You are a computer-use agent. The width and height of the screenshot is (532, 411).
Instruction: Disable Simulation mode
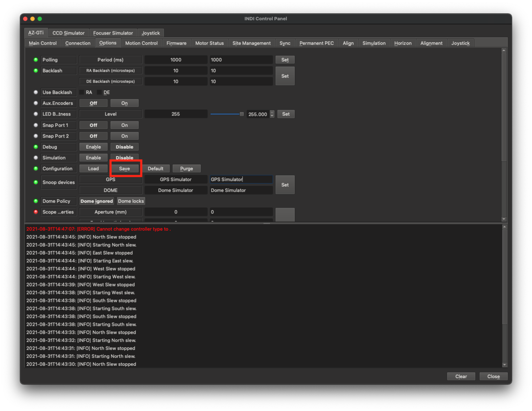[125, 158]
